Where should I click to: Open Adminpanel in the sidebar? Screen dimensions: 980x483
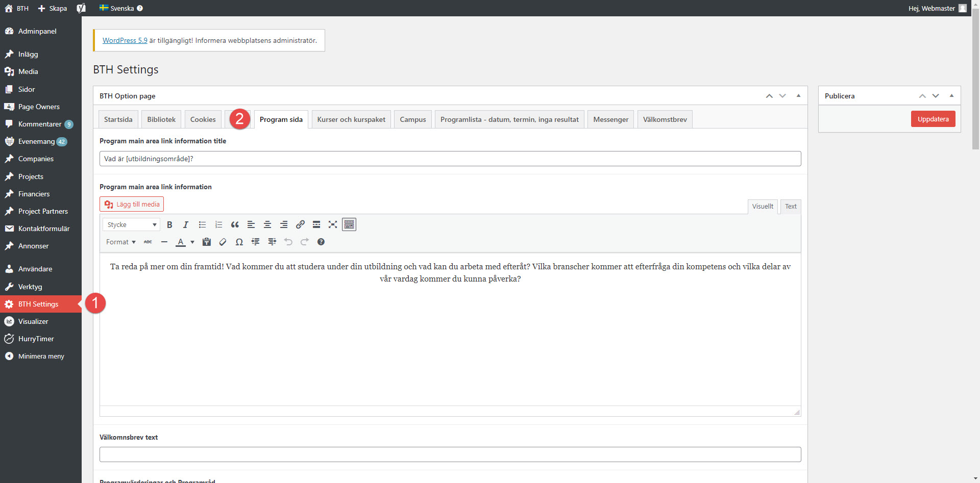pos(41,31)
